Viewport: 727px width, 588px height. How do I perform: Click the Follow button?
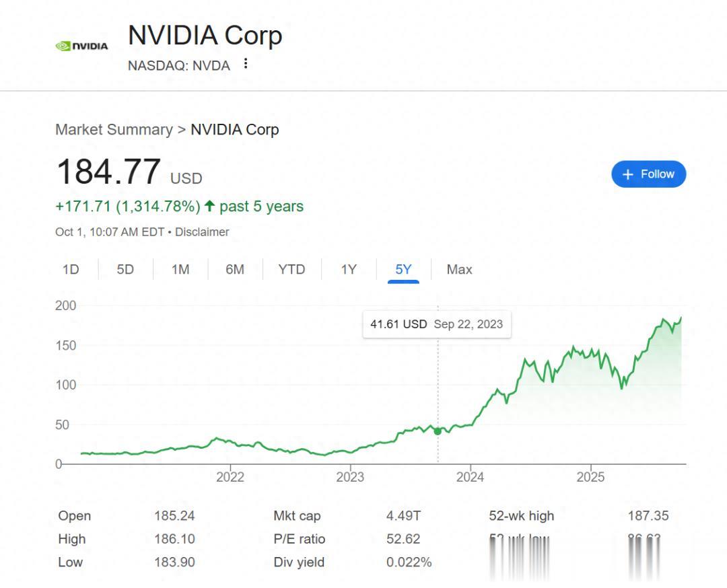[648, 174]
